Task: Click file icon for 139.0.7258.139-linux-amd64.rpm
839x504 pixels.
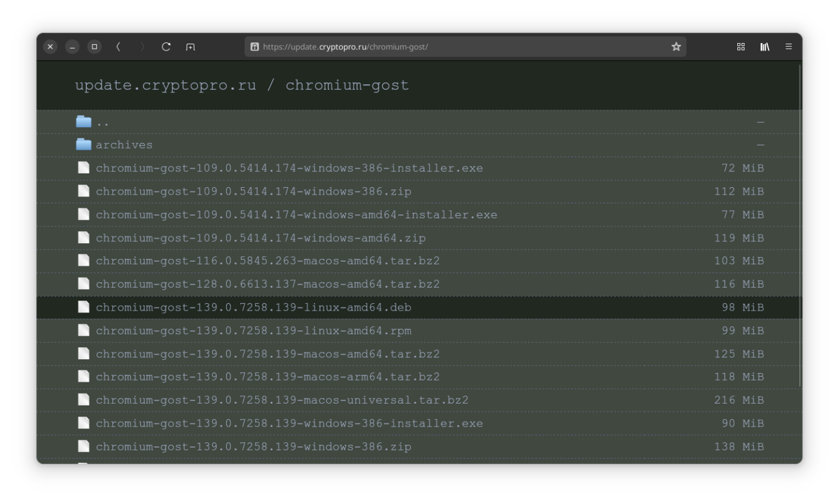Action: point(84,331)
